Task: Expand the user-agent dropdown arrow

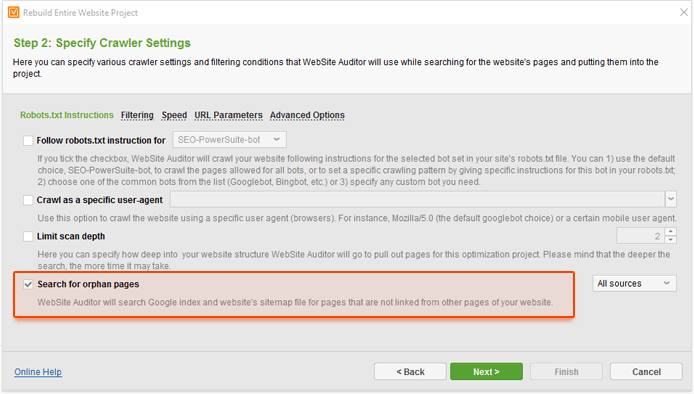Action: coord(671,199)
